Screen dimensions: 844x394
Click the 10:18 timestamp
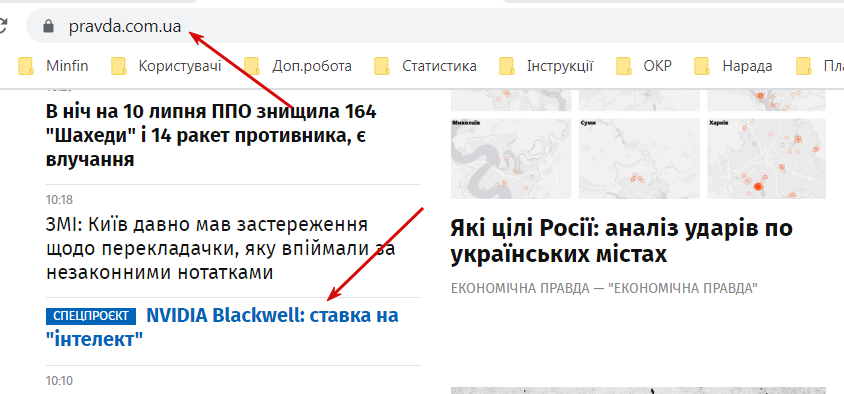(x=59, y=200)
